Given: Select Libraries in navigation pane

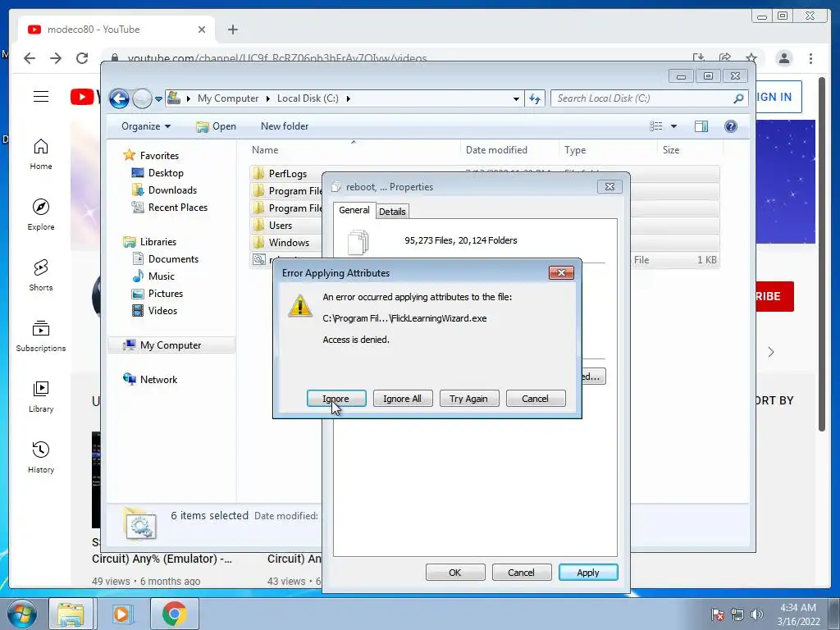Looking at the screenshot, I should pos(157,242).
